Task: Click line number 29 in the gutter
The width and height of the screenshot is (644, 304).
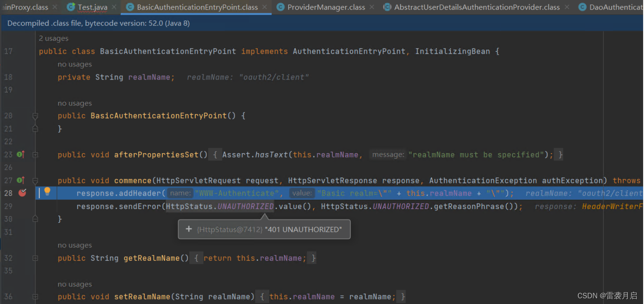Action: coord(8,206)
